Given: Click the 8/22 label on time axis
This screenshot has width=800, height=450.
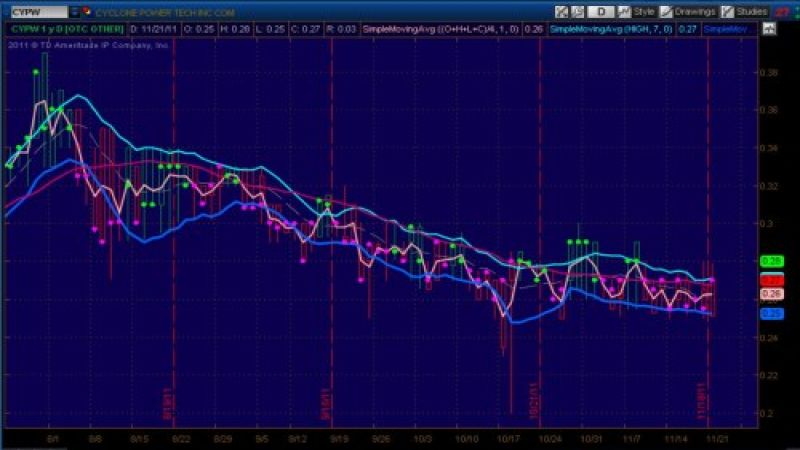Looking at the screenshot, I should tap(181, 439).
